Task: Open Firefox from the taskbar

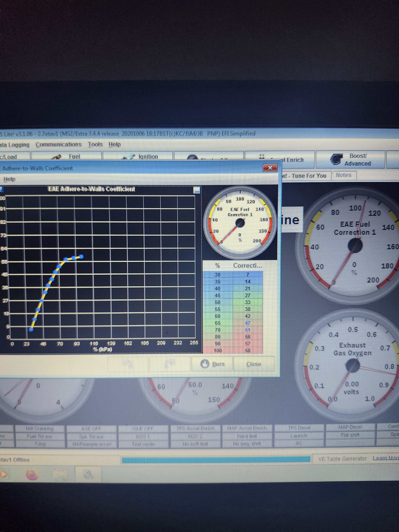Action: (x=32, y=475)
